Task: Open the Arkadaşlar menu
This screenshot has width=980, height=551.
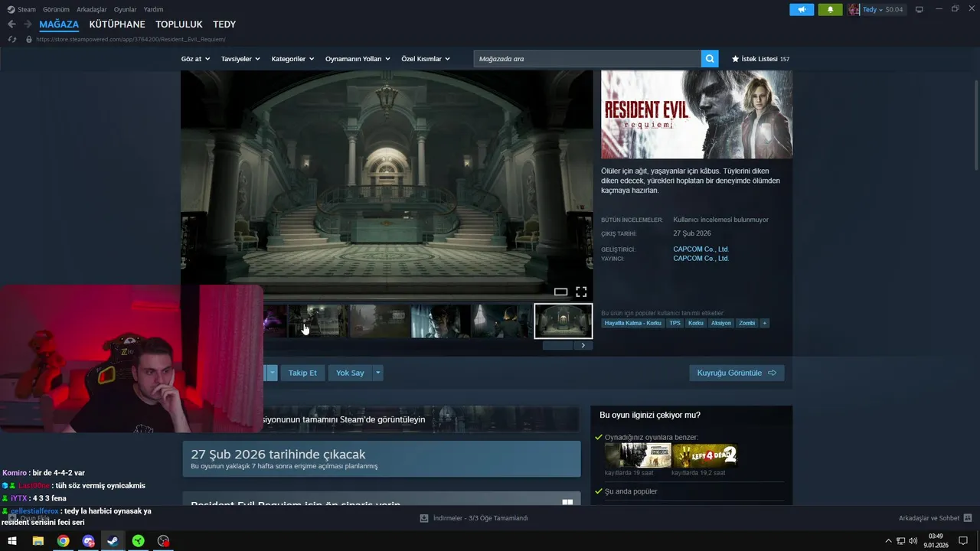Action: [x=92, y=10]
